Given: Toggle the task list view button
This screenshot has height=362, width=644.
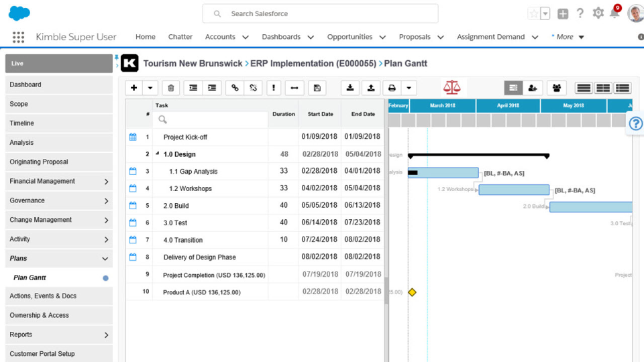Looking at the screenshot, I should tap(513, 88).
